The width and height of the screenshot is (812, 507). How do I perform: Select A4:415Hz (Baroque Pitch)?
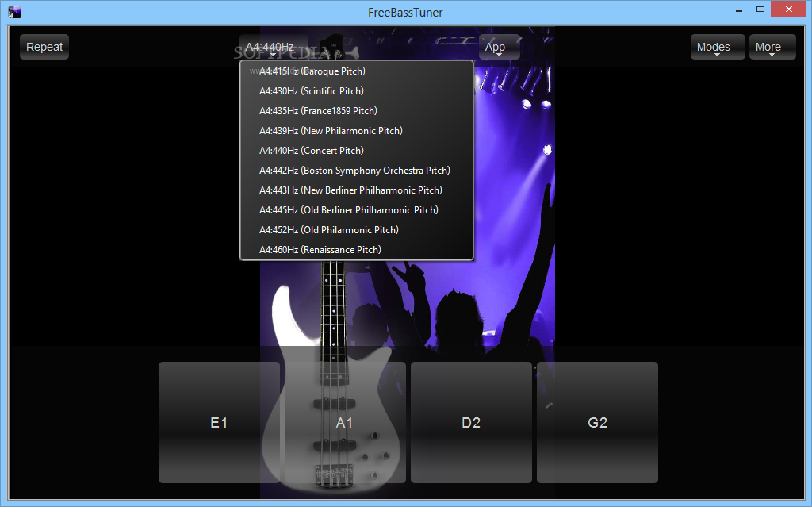tap(356, 71)
